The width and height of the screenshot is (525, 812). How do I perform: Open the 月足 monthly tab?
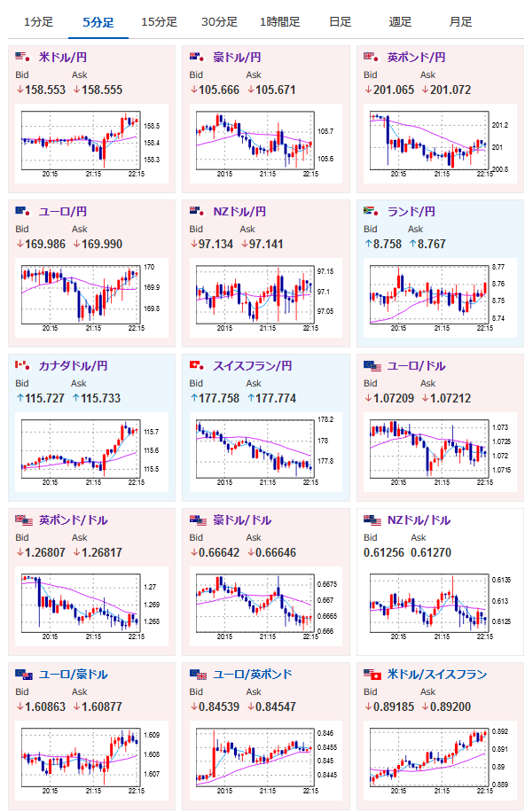click(x=460, y=22)
